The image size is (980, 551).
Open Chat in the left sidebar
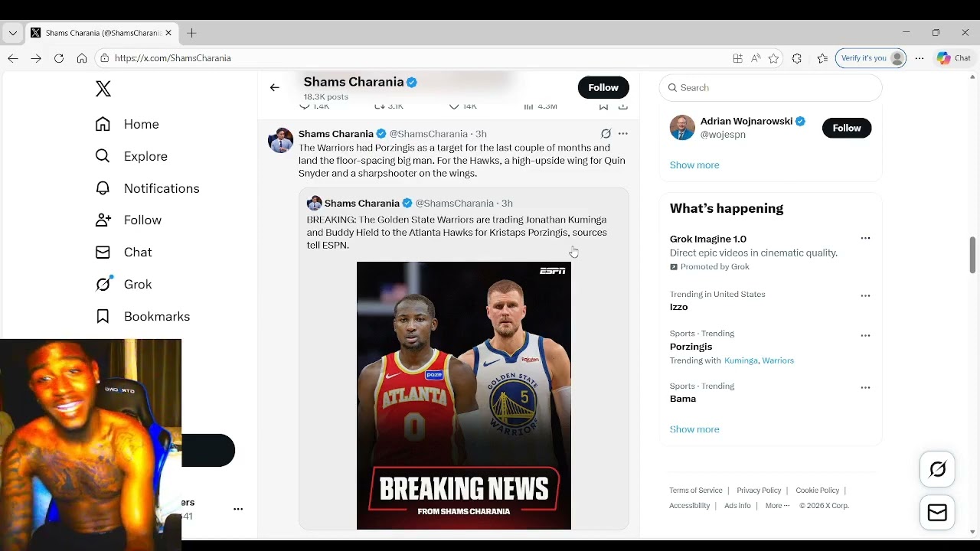coord(123,253)
